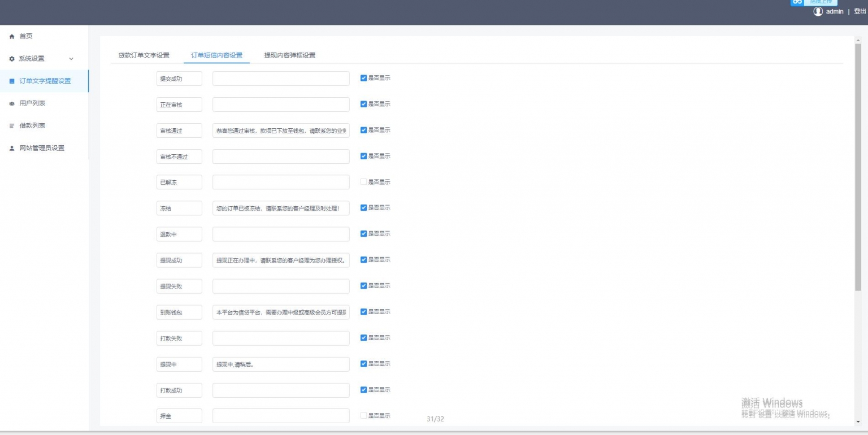Open the 提现内容弹框设置 tab
This screenshot has width=868, height=435.
pyautogui.click(x=289, y=55)
